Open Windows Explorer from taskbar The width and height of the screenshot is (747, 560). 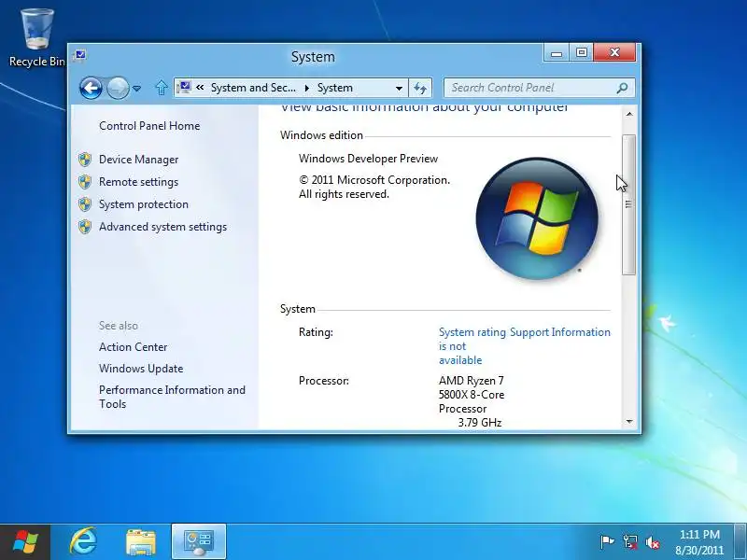pyautogui.click(x=141, y=542)
